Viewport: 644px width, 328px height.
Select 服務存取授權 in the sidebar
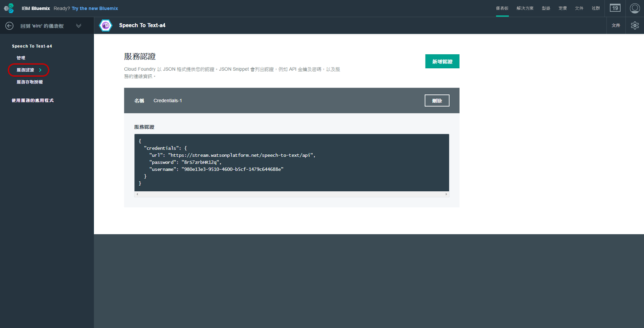coord(30,82)
